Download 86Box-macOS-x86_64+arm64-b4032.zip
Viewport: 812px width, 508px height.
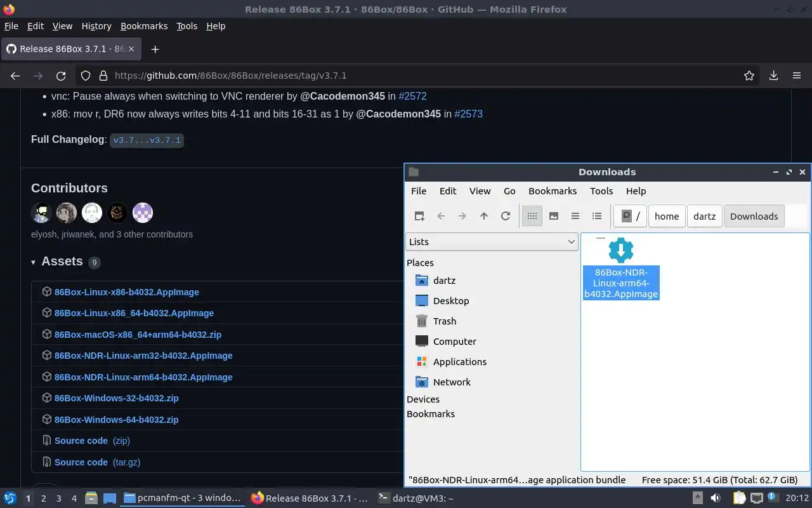(138, 335)
